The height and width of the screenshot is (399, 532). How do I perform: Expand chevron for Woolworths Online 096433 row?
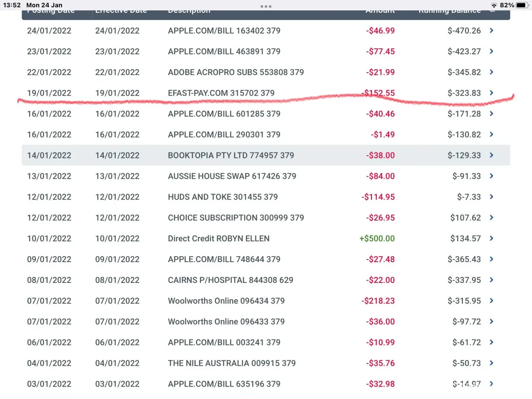[492, 322]
